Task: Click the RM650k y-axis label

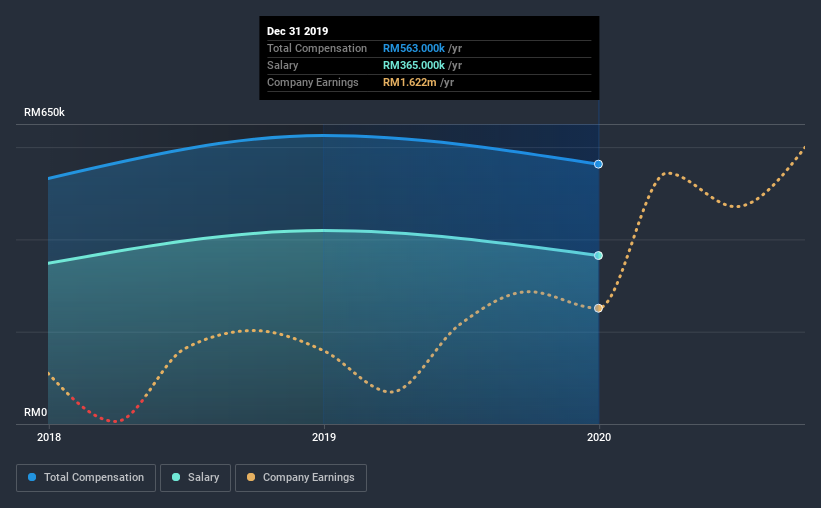Action: click(x=45, y=112)
